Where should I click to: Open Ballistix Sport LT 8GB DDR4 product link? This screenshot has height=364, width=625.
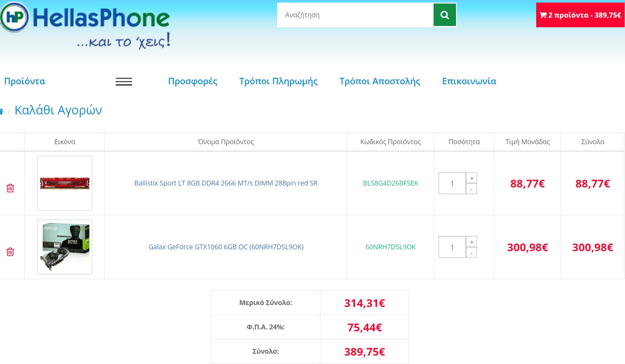226,183
